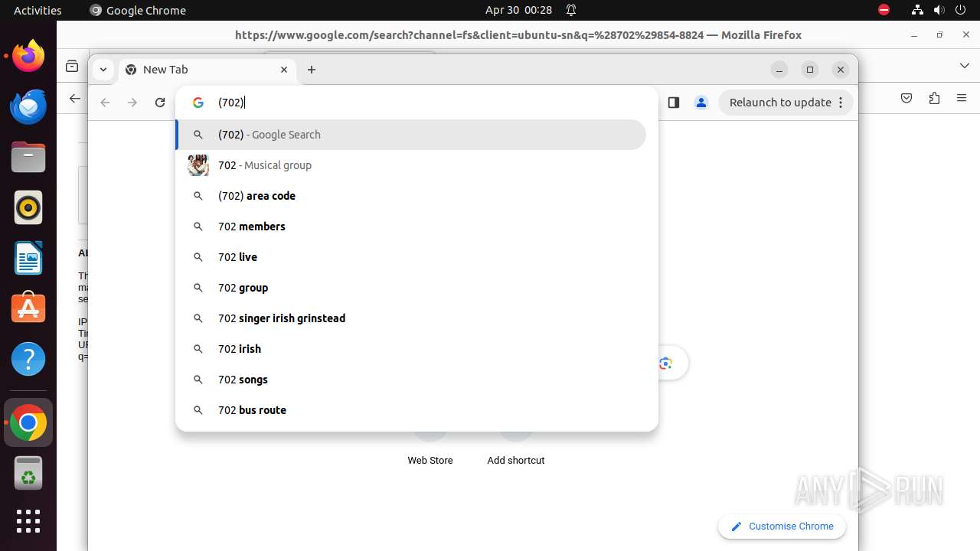Click Google Chrome icon in dock
980x551 pixels.
[x=28, y=422]
